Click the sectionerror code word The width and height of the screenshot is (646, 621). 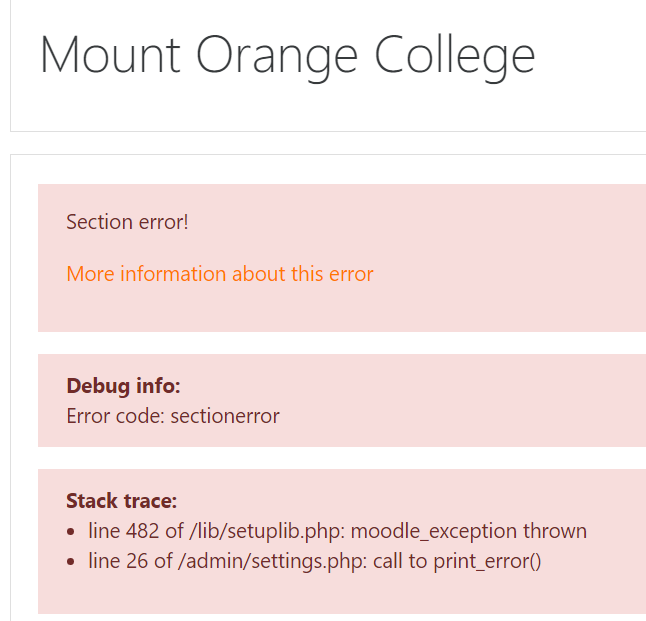pos(225,416)
